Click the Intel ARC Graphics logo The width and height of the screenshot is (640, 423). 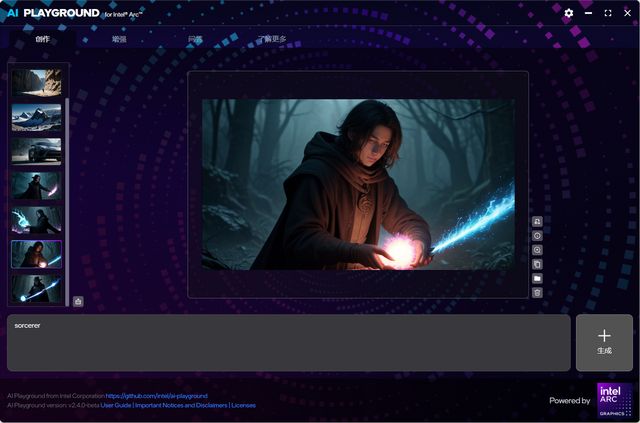click(x=615, y=400)
